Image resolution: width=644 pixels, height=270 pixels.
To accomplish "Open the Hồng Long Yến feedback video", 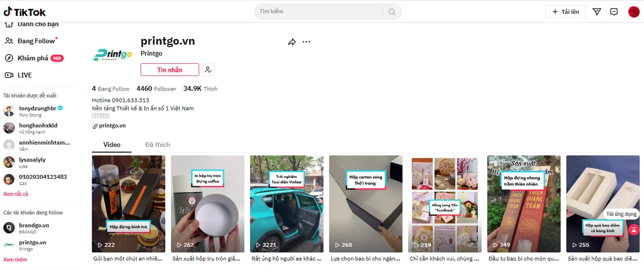I will (445, 204).
